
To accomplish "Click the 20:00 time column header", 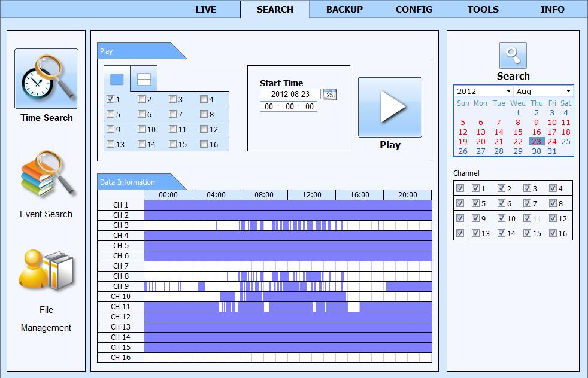I will 408,195.
